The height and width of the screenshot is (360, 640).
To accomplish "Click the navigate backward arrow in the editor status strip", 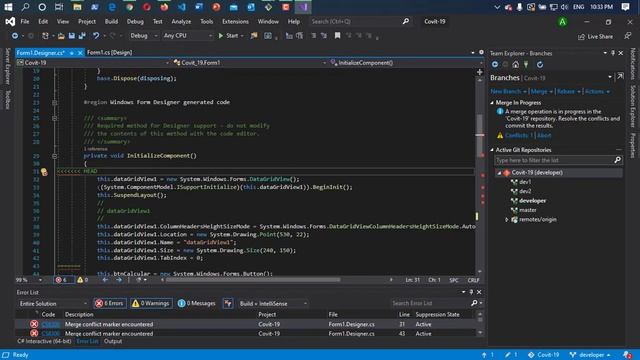I will point(105,280).
